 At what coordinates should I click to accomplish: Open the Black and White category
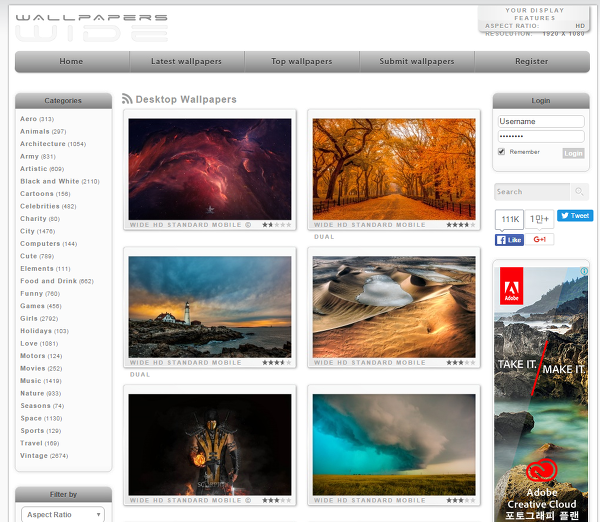tap(60, 181)
